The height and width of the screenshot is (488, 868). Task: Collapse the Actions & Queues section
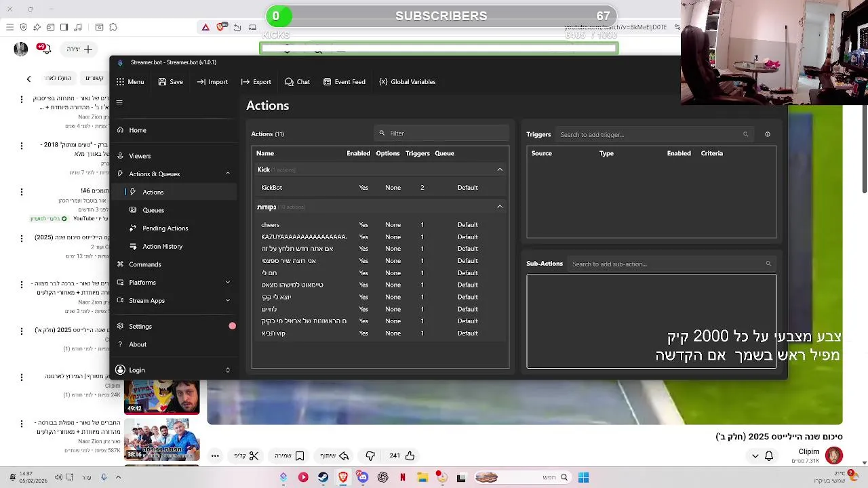(228, 174)
